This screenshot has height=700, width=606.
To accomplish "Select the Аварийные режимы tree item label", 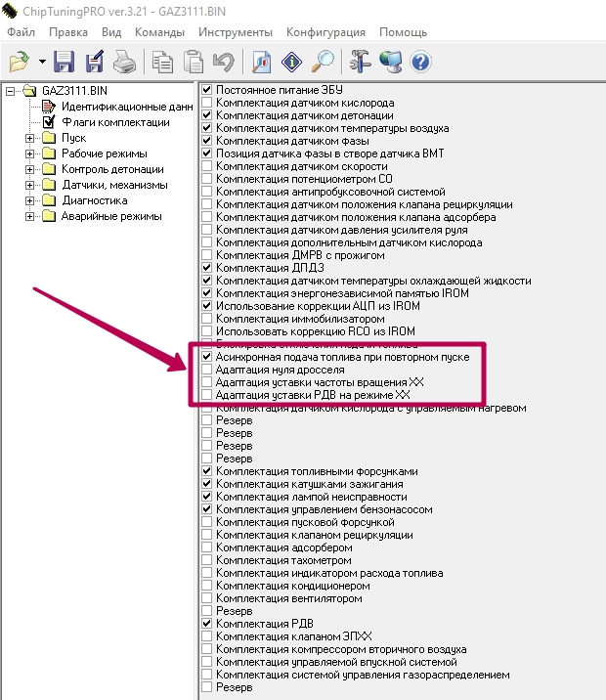I will [111, 216].
